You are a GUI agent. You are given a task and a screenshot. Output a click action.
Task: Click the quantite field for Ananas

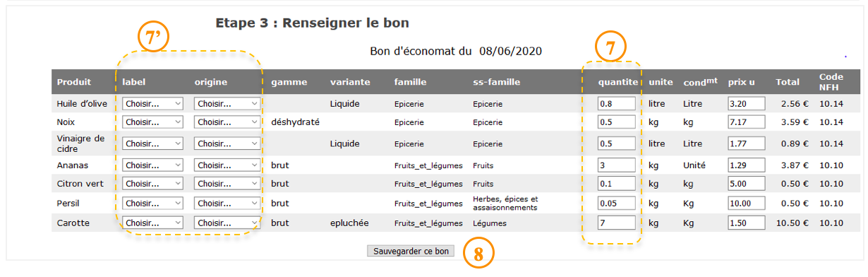(616, 165)
